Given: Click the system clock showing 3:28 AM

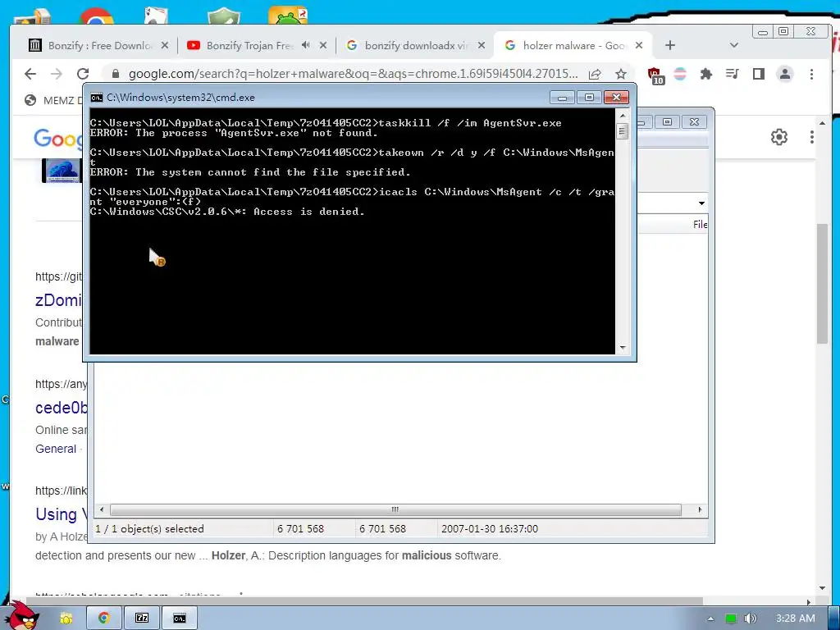Looking at the screenshot, I should [x=796, y=619].
